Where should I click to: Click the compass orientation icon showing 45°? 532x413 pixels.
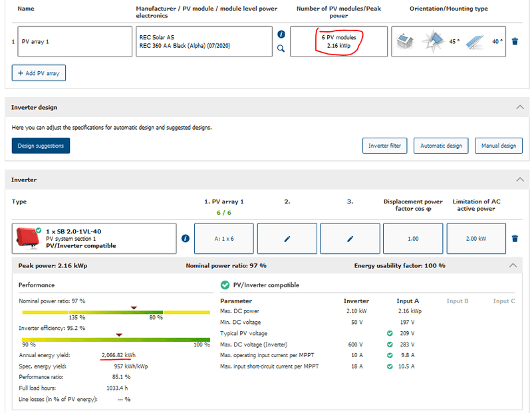pos(435,41)
